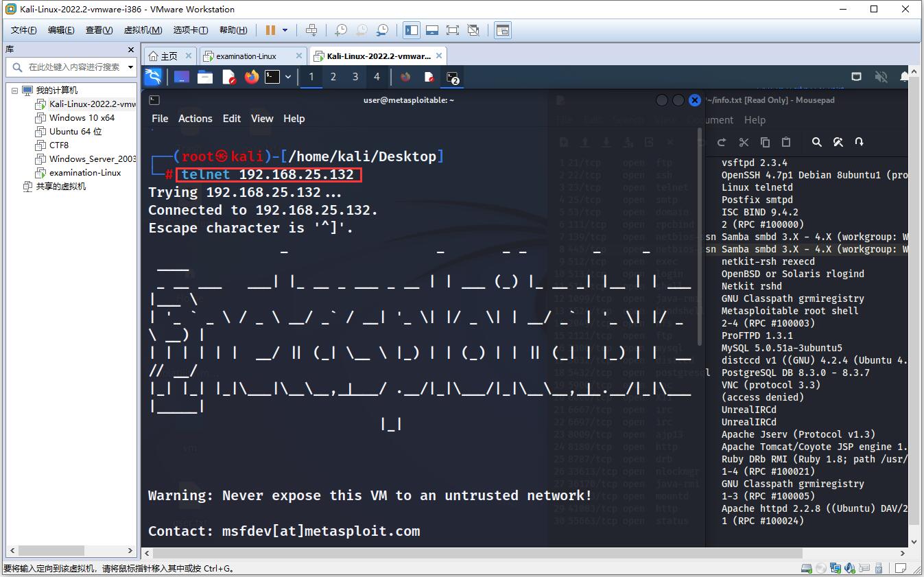Close the library panel
The image size is (924, 577).
click(x=131, y=49)
